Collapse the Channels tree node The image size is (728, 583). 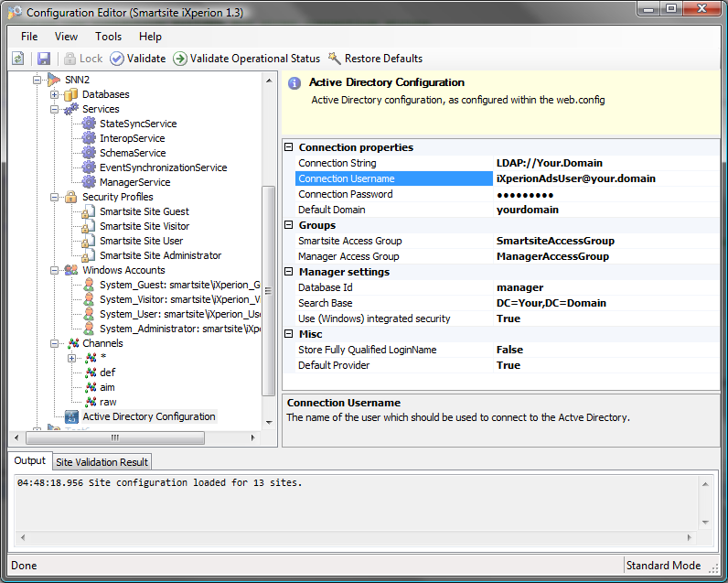coord(54,343)
